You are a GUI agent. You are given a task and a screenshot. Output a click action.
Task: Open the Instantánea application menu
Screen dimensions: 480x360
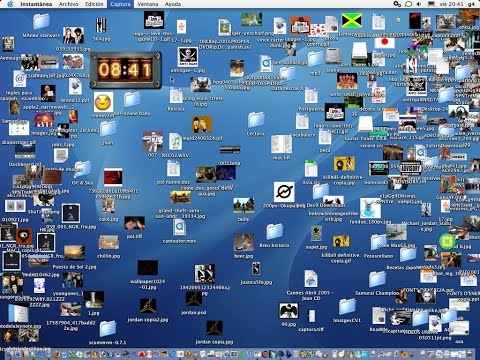(36, 4)
